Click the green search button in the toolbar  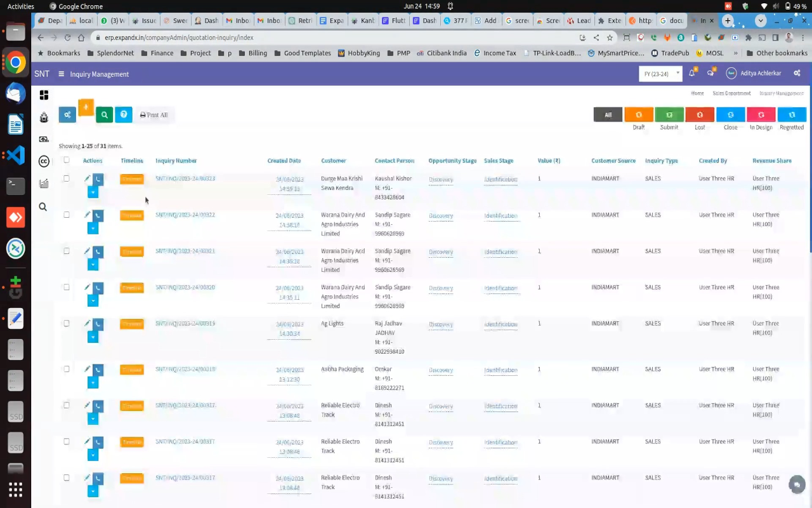[104, 114]
